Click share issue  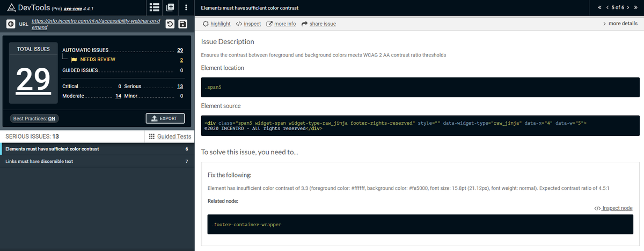[319, 24]
